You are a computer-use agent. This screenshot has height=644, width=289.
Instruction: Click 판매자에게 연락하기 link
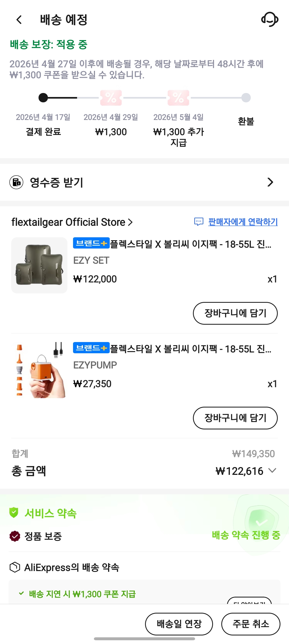click(243, 222)
